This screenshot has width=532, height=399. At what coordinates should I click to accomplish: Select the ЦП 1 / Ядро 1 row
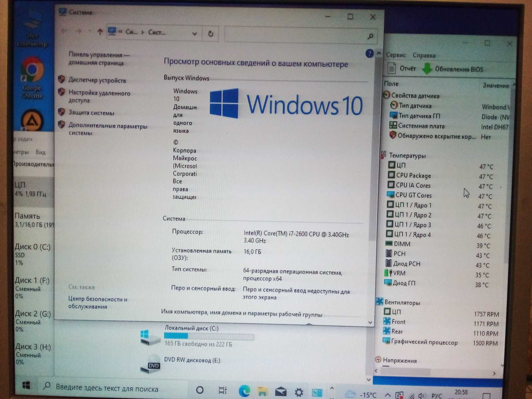439,205
